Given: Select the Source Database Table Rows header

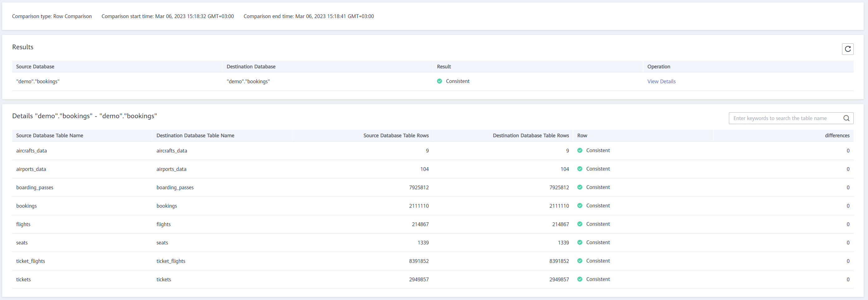Looking at the screenshot, I should click(x=395, y=136).
